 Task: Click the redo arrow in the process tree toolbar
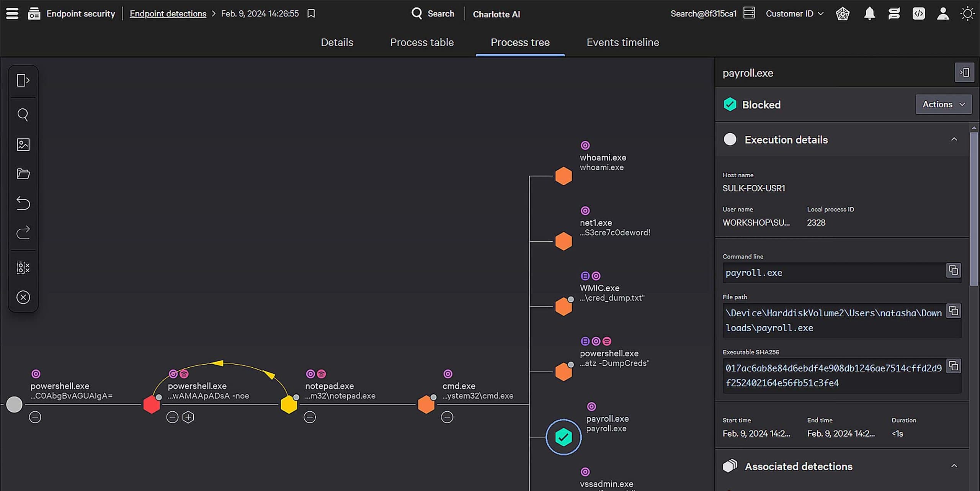pos(23,232)
